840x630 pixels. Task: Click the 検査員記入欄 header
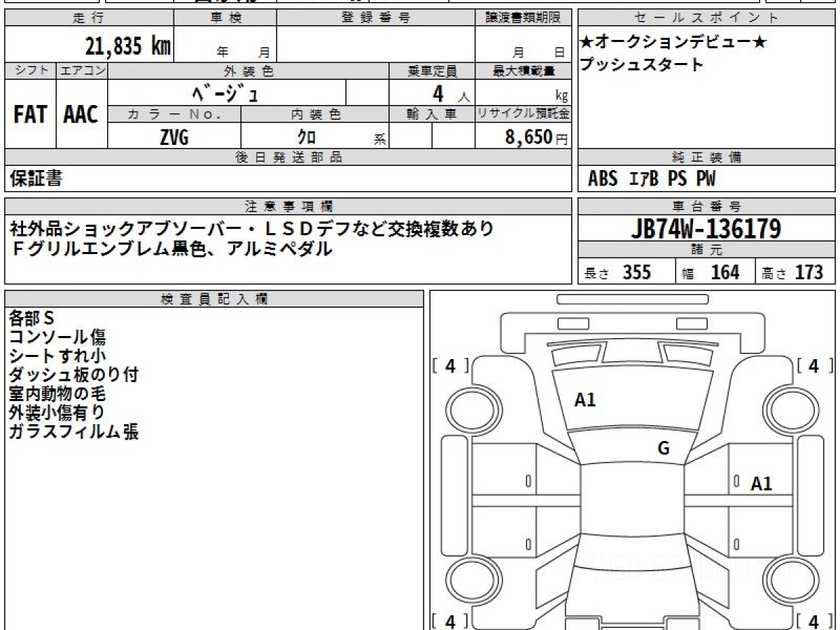click(x=214, y=299)
